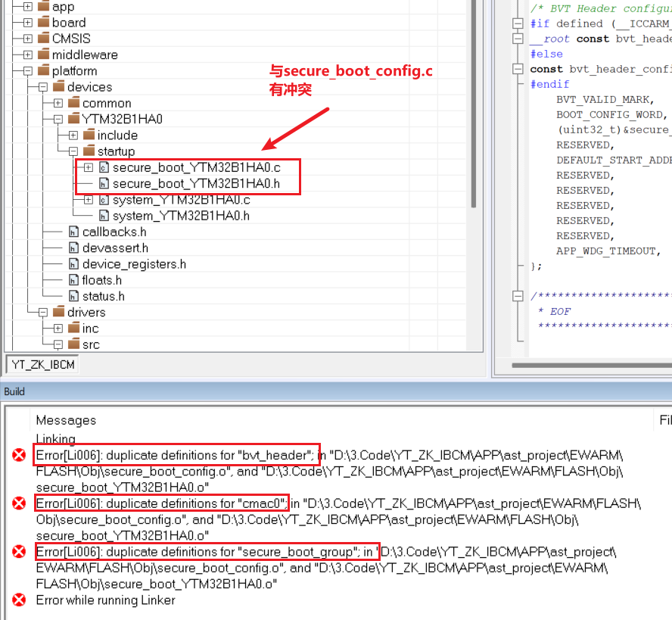Viewport: 672px width, 620px height.
Task: Click the secure_boot_YTM32B1HA0.h header icon
Action: pos(104,183)
